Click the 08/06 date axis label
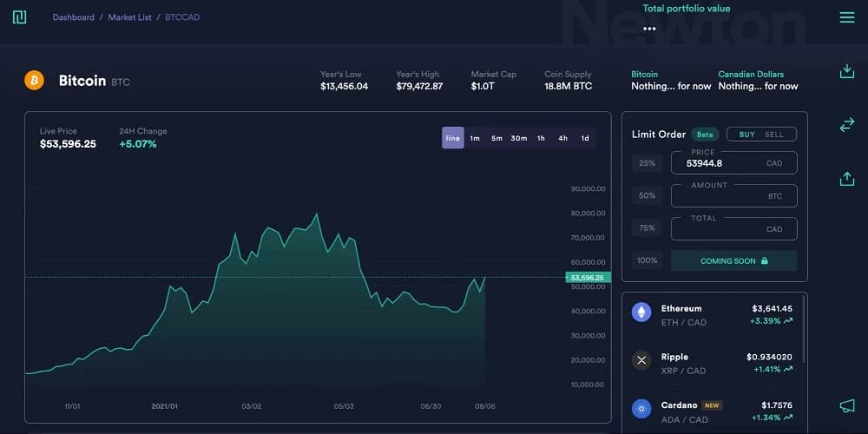Screen dimensions: 868x434 [x=485, y=406]
